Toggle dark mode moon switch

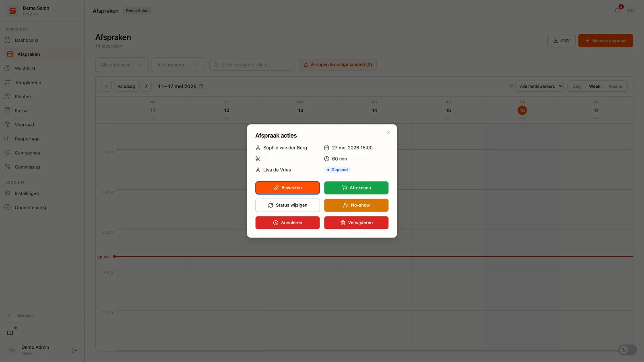point(628,350)
